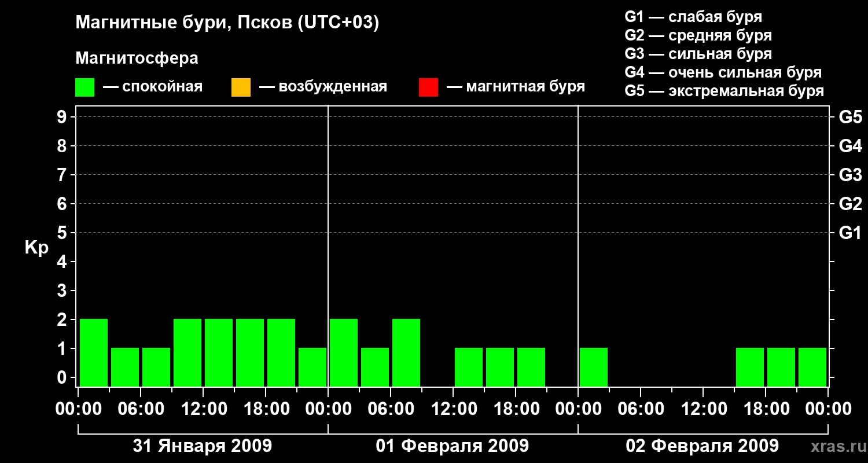Click the 'Kp' axis title

tap(36, 247)
